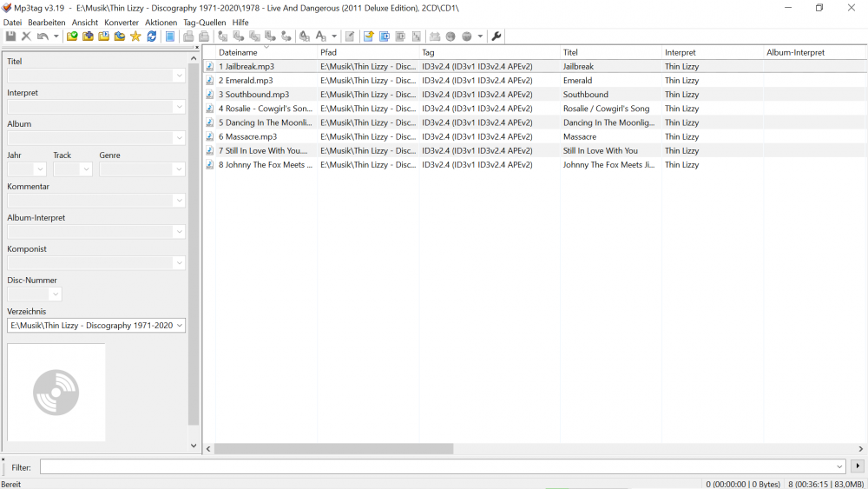868x489 pixels.
Task: Click the Remove tag X icon
Action: click(x=26, y=36)
